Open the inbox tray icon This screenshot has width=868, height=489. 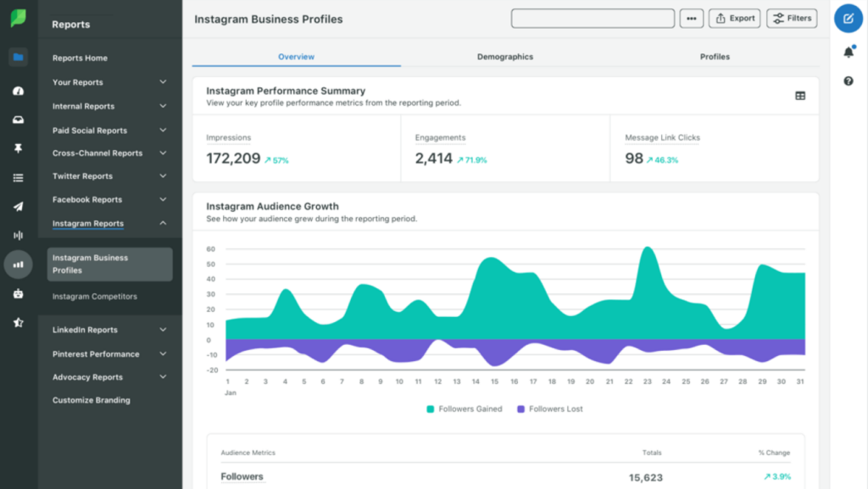18,119
